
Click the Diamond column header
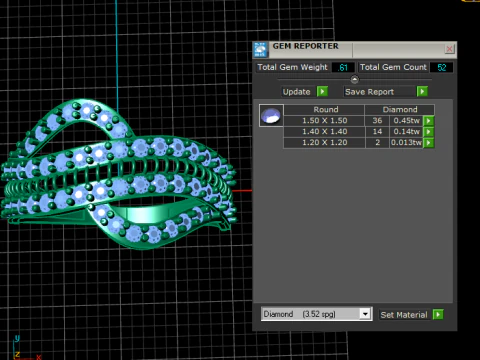click(x=400, y=110)
